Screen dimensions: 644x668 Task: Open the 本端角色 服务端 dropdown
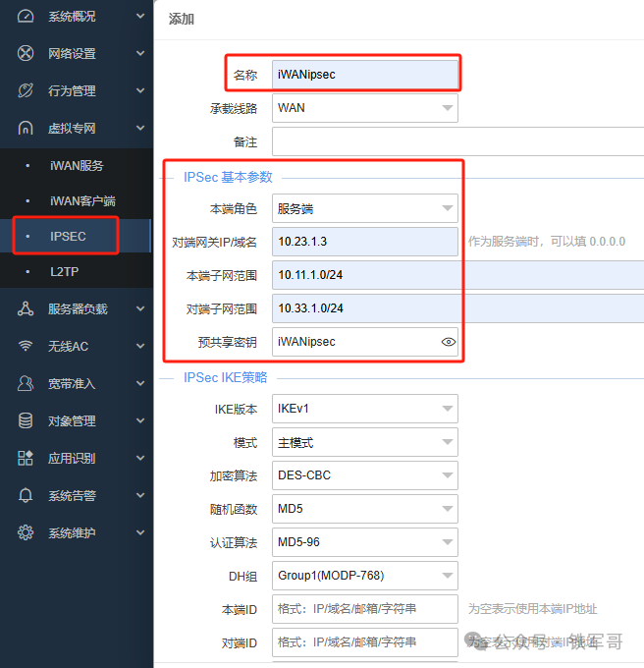[365, 208]
